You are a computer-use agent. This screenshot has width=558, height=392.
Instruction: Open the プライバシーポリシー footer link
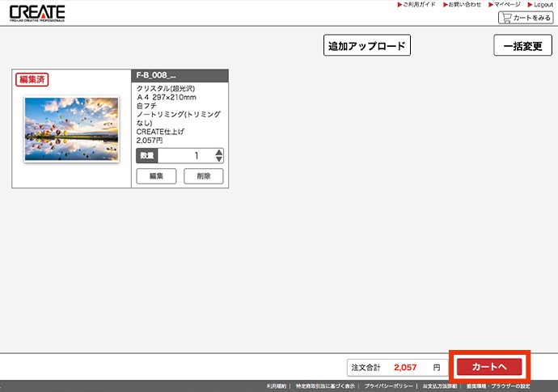tap(389, 386)
